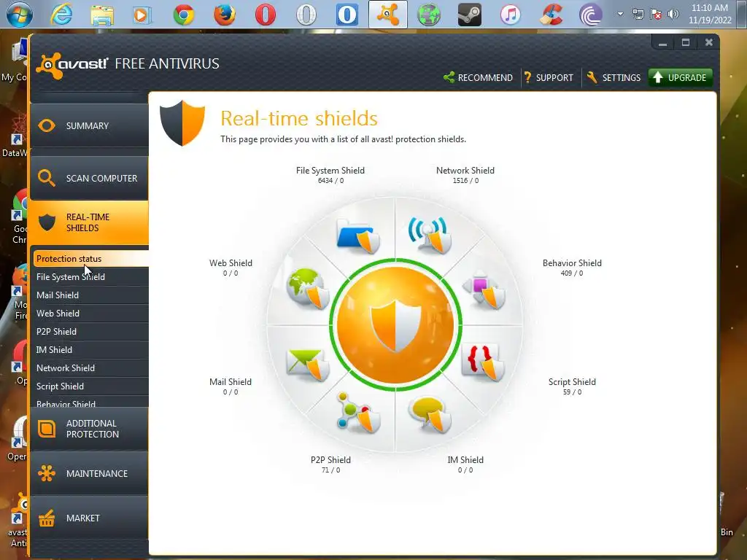This screenshot has height=560, width=747.
Task: Open the Windows Start orb
Action: click(20, 15)
